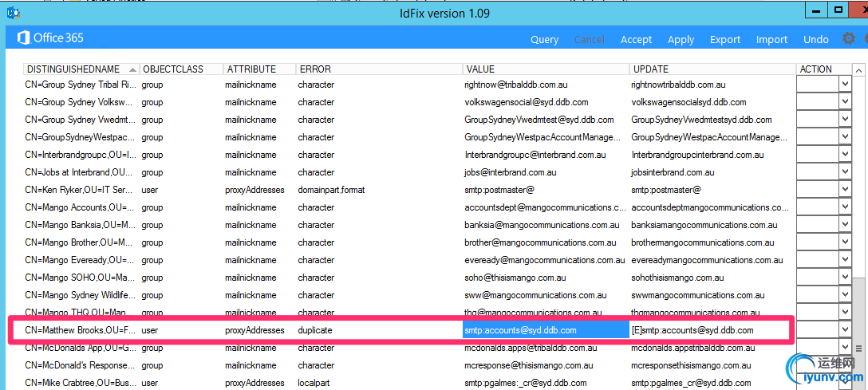
Task: Click the Cancel menu item
Action: coord(590,39)
